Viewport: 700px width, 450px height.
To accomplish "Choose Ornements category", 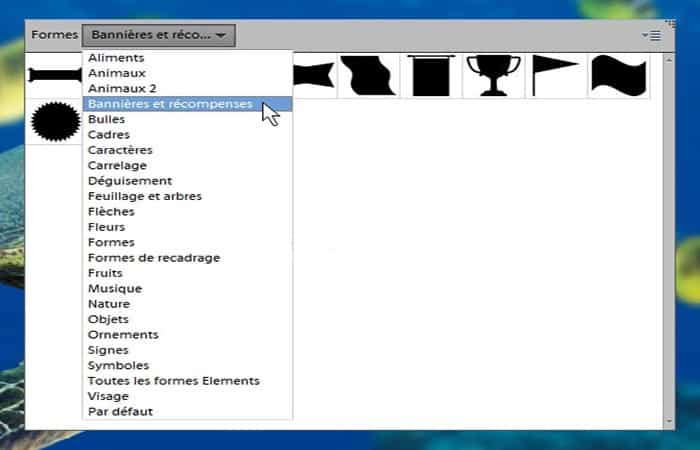I will [188, 335].
